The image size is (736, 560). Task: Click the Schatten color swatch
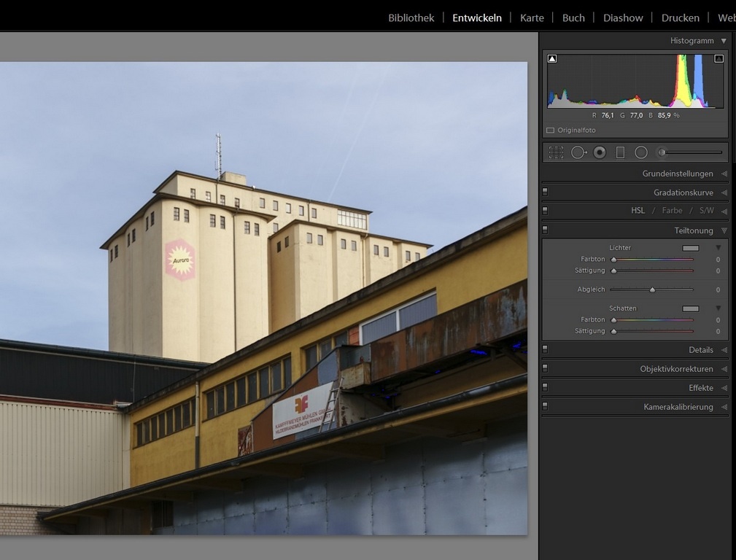(690, 308)
